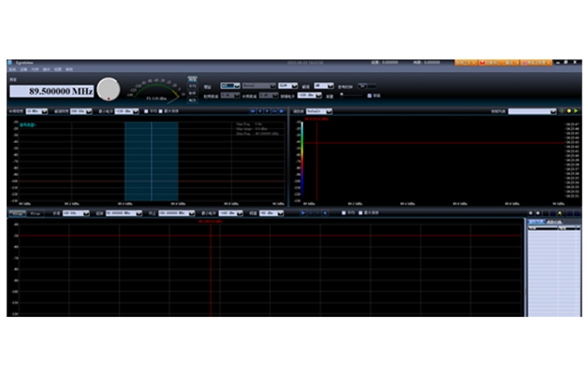Click the green plus icon beside waterfall dropdown
The height and width of the screenshot is (391, 588).
pos(561,111)
